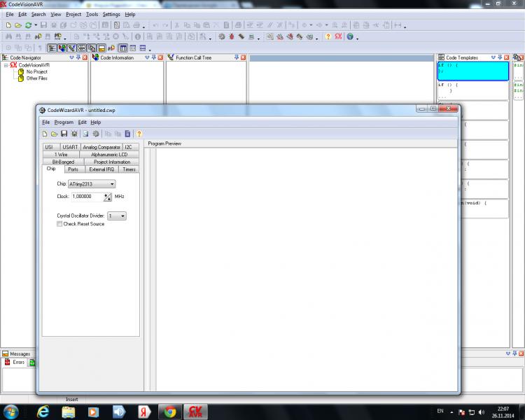
Task: Open CodeWizardAVR help question mark icon
Action: coord(139,134)
